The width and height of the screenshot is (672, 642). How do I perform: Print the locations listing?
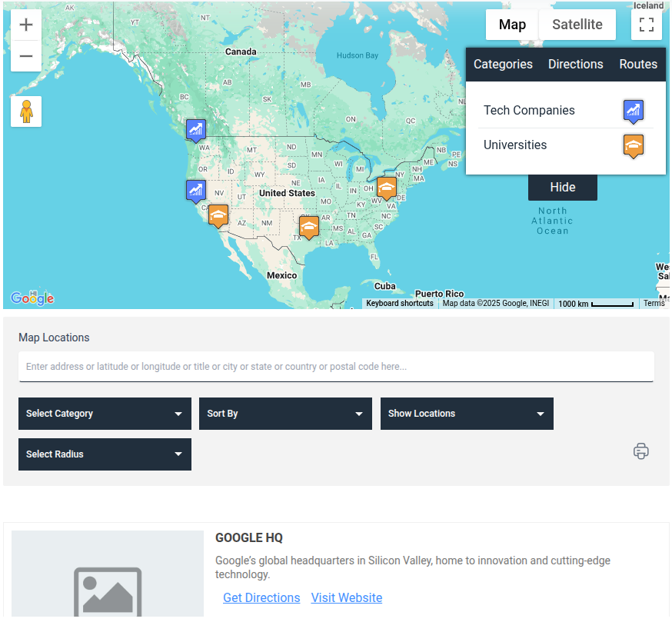pyautogui.click(x=641, y=451)
